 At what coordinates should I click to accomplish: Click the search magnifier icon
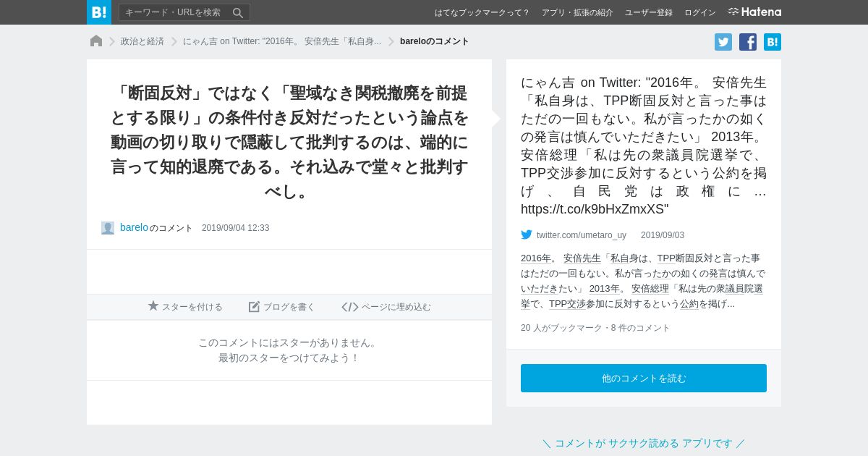(238, 12)
